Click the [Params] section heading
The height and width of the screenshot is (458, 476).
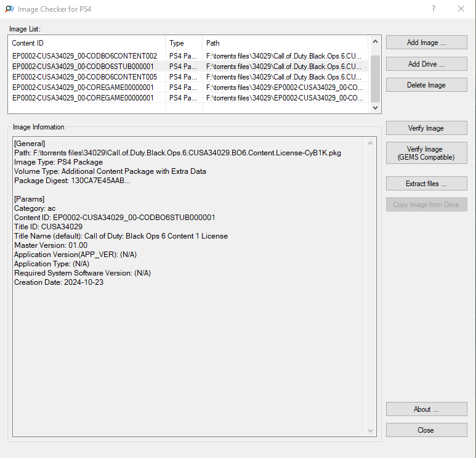coord(29,199)
